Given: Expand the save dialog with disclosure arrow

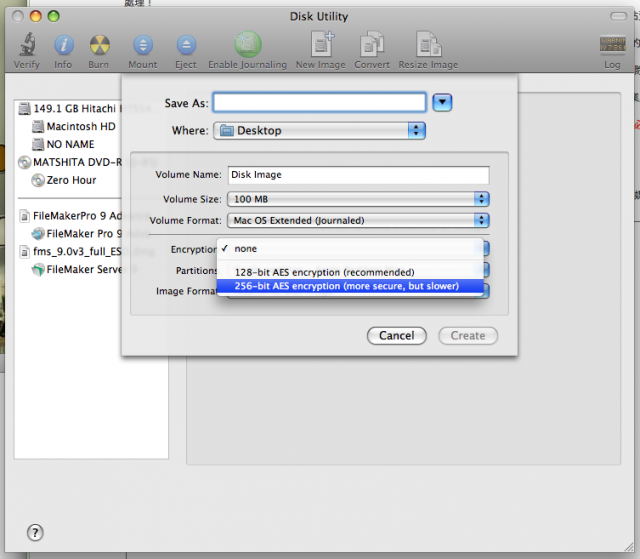Looking at the screenshot, I should click(x=442, y=102).
